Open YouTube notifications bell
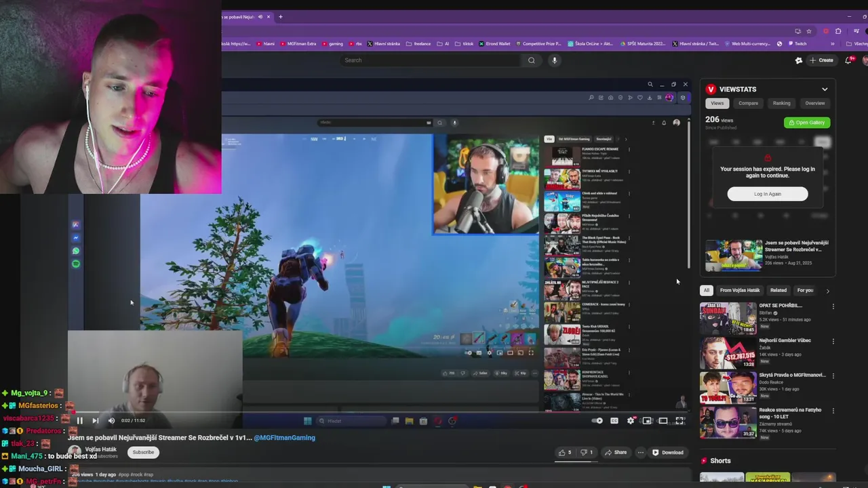This screenshot has width=868, height=488. pyautogui.click(x=848, y=60)
